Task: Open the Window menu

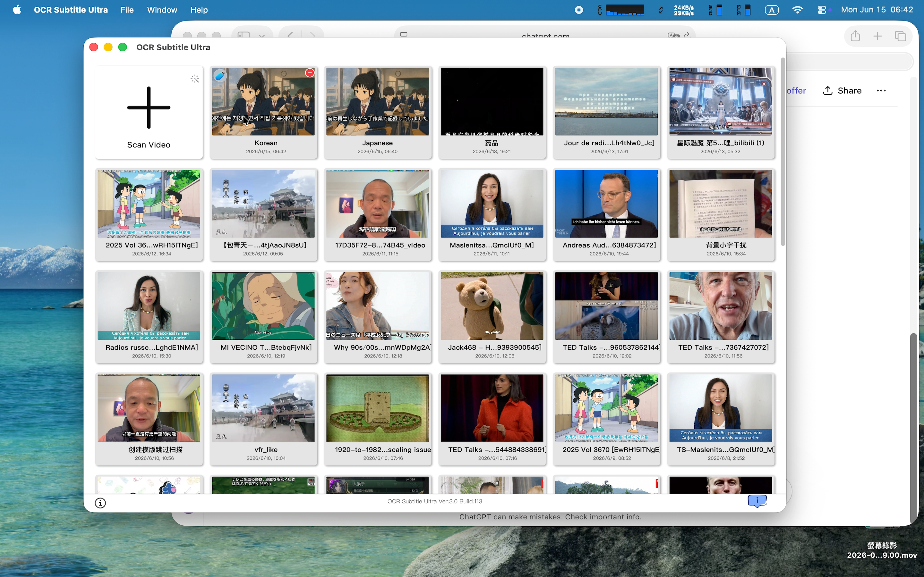Action: (x=162, y=10)
